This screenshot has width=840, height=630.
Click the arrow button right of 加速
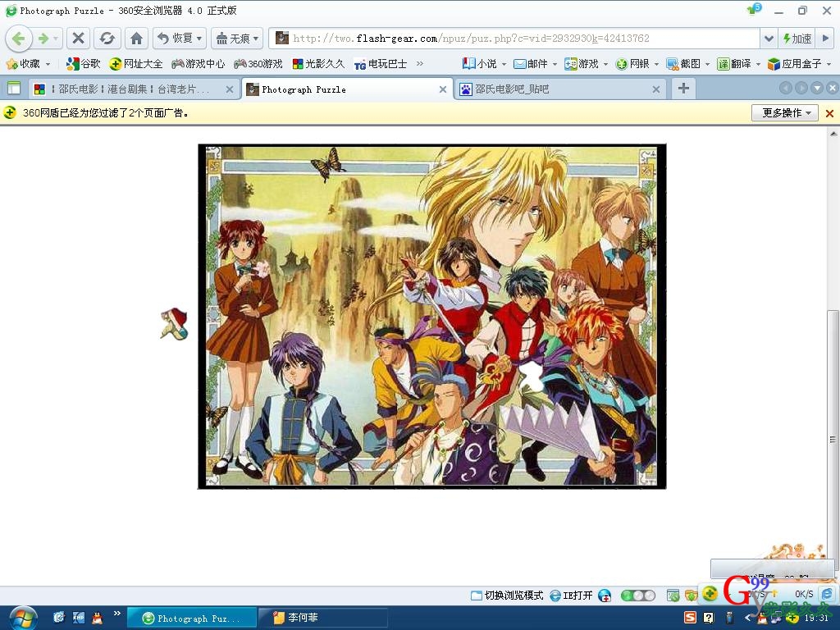coord(825,39)
